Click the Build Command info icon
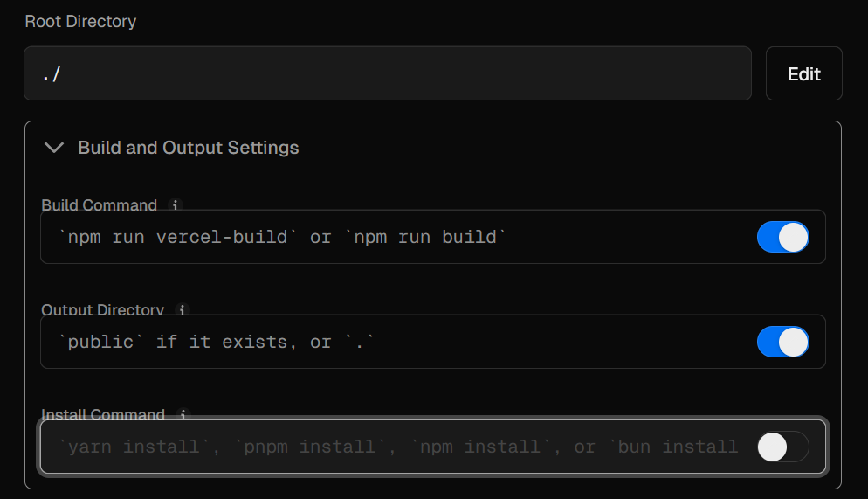 (175, 205)
